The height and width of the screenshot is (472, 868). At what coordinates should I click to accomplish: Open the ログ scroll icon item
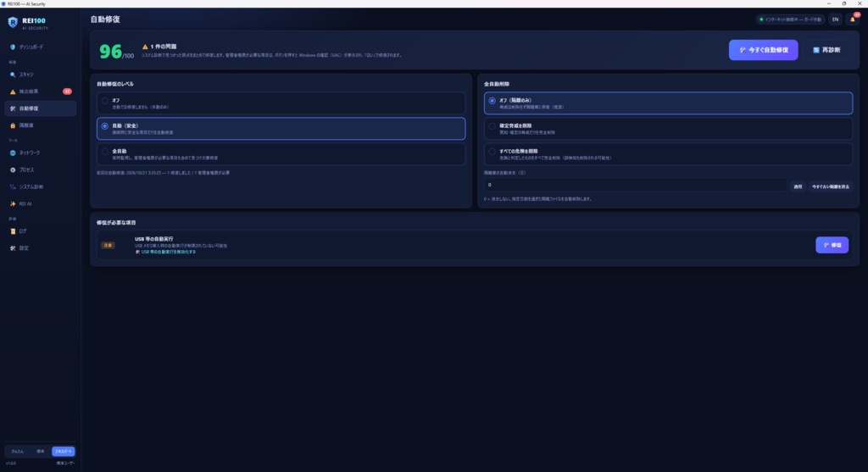tap(40, 231)
